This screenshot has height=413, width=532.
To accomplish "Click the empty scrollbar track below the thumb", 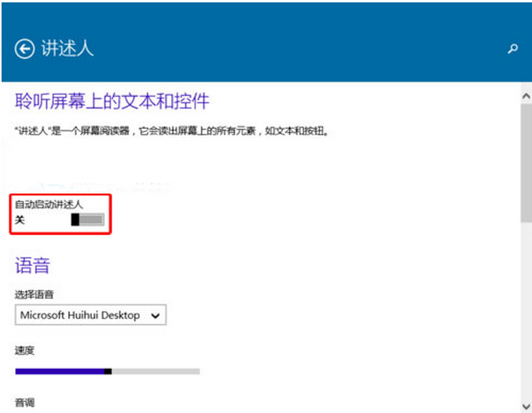I will point(526,315).
